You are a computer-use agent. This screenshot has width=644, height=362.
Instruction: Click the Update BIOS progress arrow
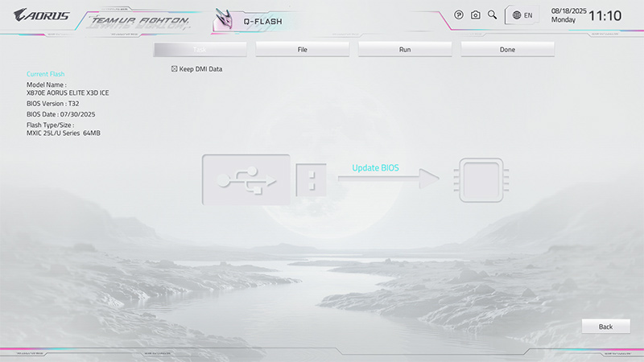tap(388, 180)
